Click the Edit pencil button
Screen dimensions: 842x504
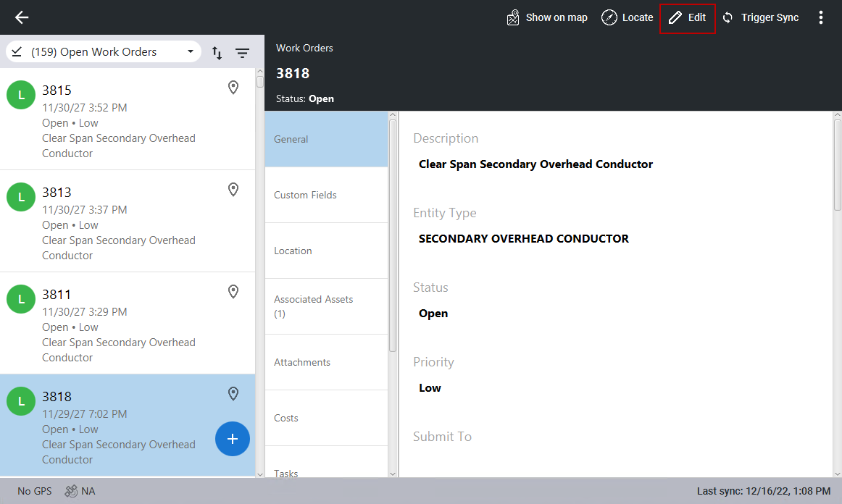coord(687,18)
